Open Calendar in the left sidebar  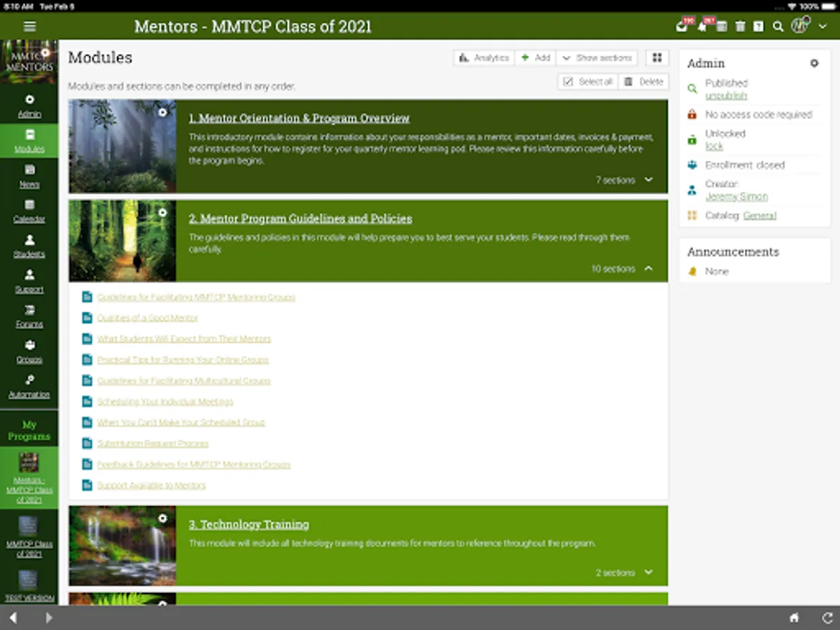29,211
